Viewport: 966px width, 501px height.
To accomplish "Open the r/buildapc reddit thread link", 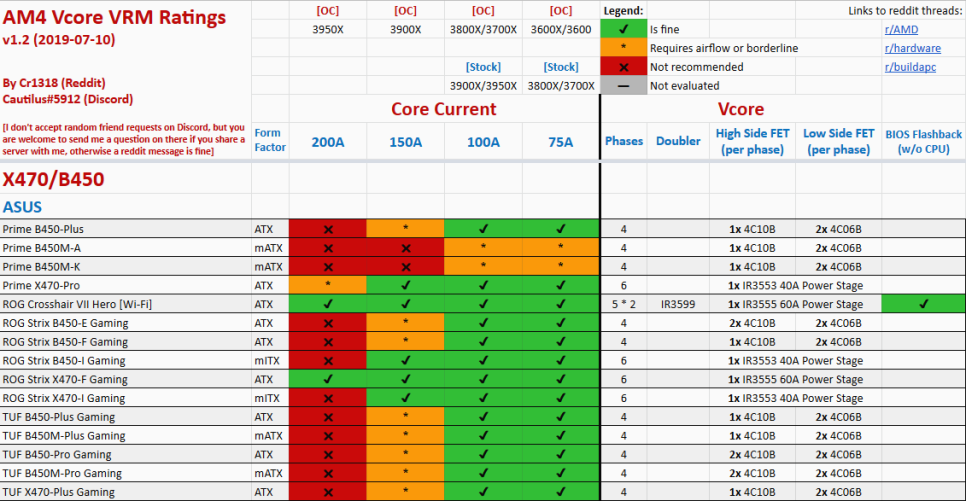I will (910, 67).
